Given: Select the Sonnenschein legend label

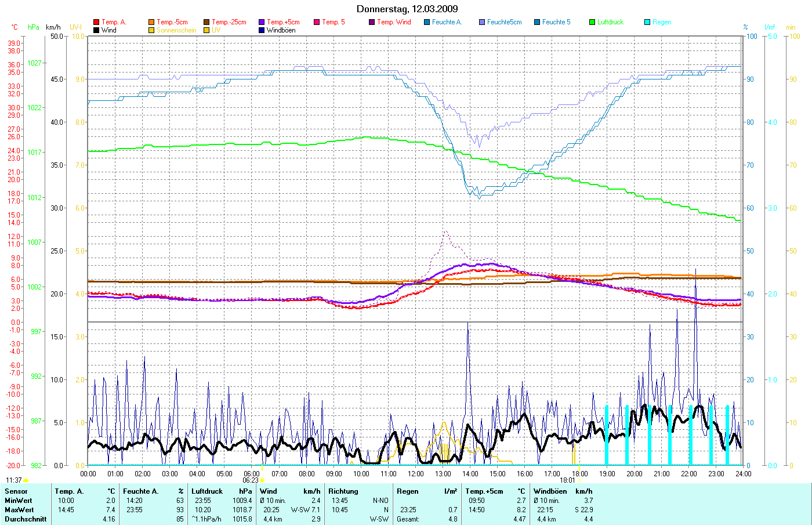Looking at the screenshot, I should coord(176,30).
